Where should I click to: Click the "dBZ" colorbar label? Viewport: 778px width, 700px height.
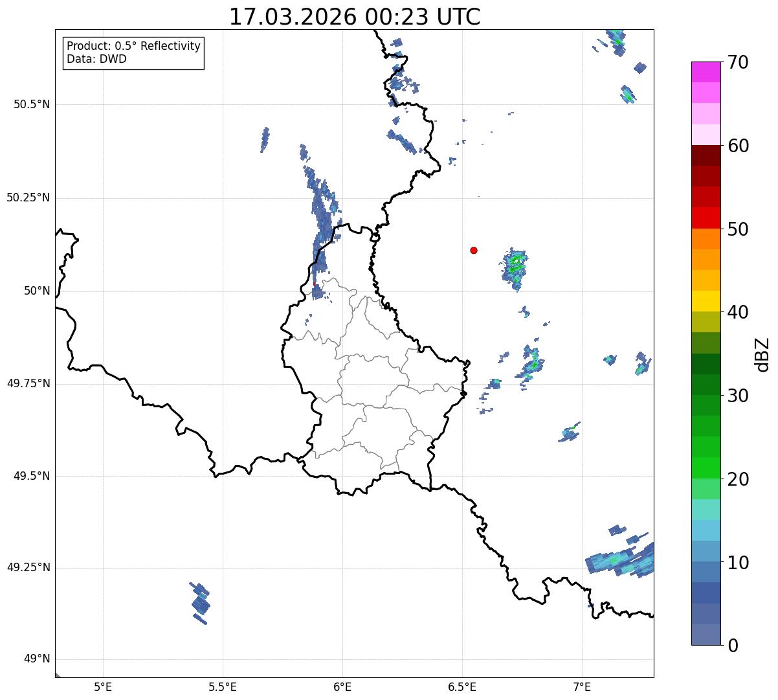pos(762,354)
